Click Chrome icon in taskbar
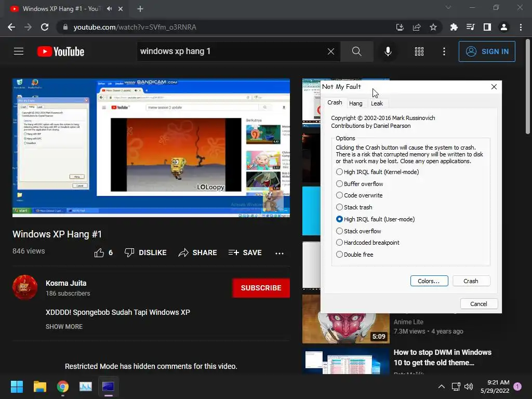 click(63, 387)
